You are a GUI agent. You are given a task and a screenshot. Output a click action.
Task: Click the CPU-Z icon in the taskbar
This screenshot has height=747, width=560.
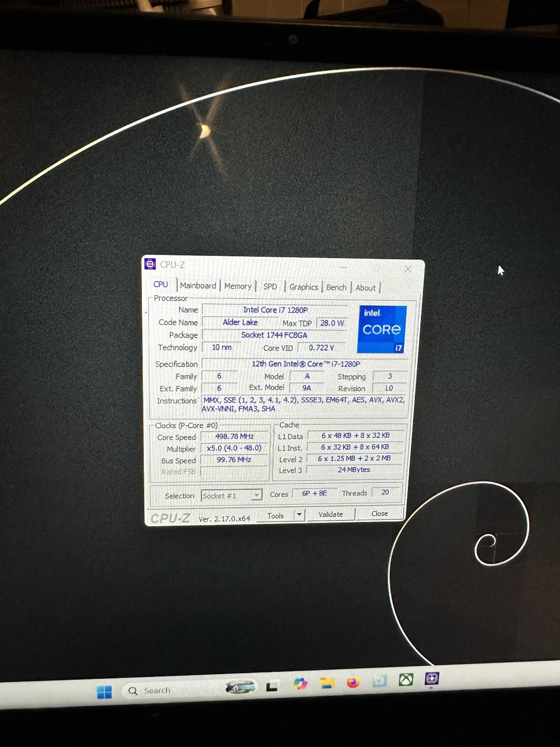pos(432,678)
